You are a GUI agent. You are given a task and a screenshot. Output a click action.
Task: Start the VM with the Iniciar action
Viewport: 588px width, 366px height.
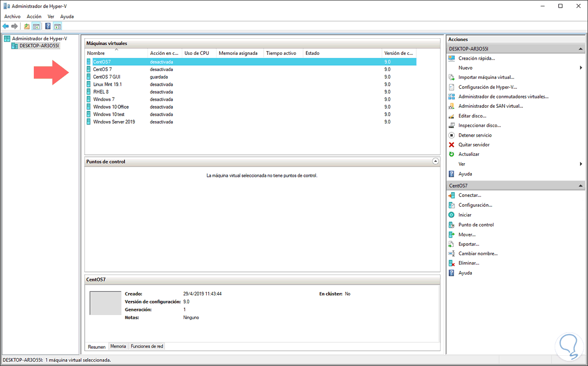tap(465, 215)
